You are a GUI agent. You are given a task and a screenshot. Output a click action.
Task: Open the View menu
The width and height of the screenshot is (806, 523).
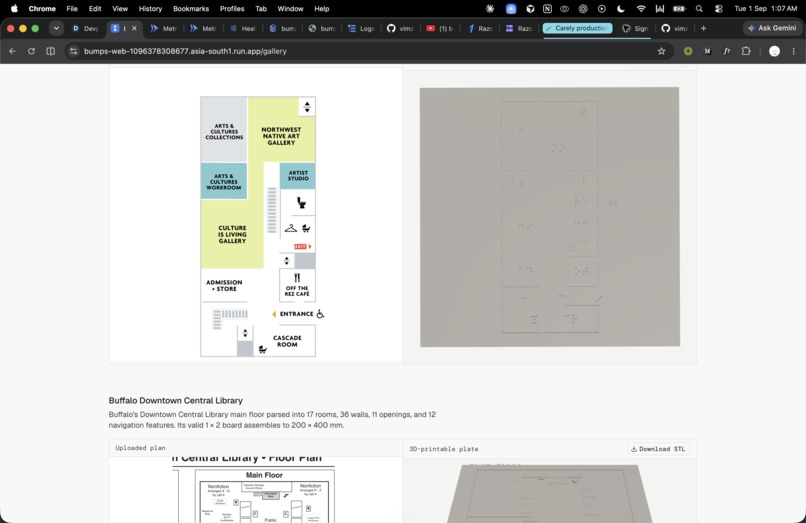click(x=120, y=9)
